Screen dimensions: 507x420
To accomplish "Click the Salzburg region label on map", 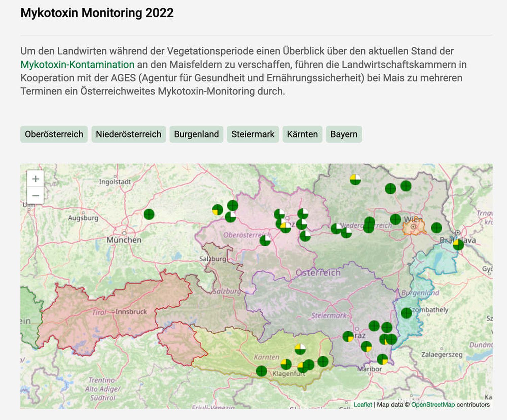I will [x=226, y=291].
